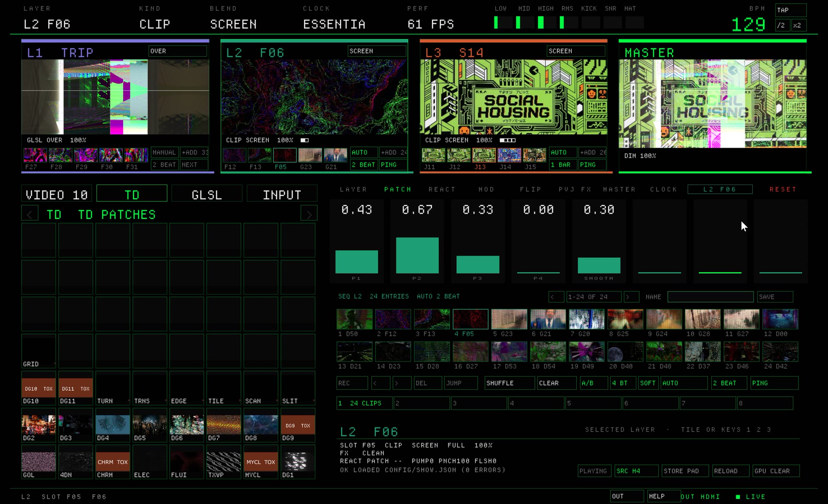The height and width of the screenshot is (504, 828).
Task: Choose the EDGE patch tile
Action: pyautogui.click(x=187, y=388)
